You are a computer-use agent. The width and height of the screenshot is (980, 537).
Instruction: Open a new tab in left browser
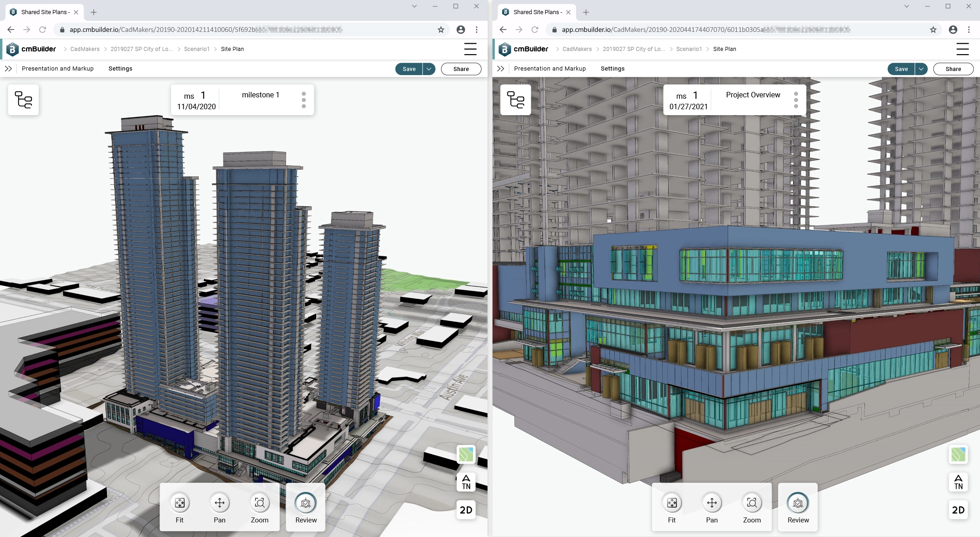click(94, 12)
